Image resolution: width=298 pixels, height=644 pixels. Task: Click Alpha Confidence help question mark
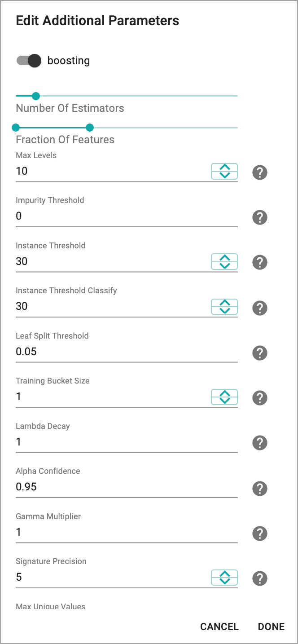pos(260,488)
